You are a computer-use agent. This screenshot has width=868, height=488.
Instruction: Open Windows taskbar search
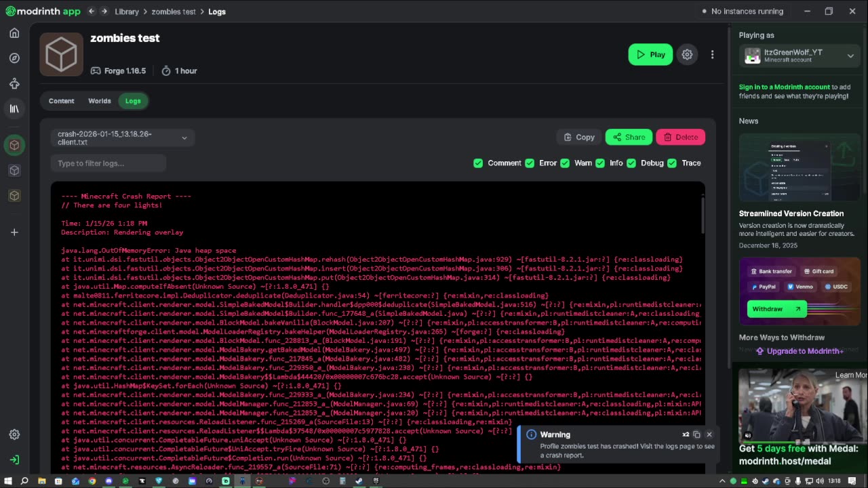point(24,481)
